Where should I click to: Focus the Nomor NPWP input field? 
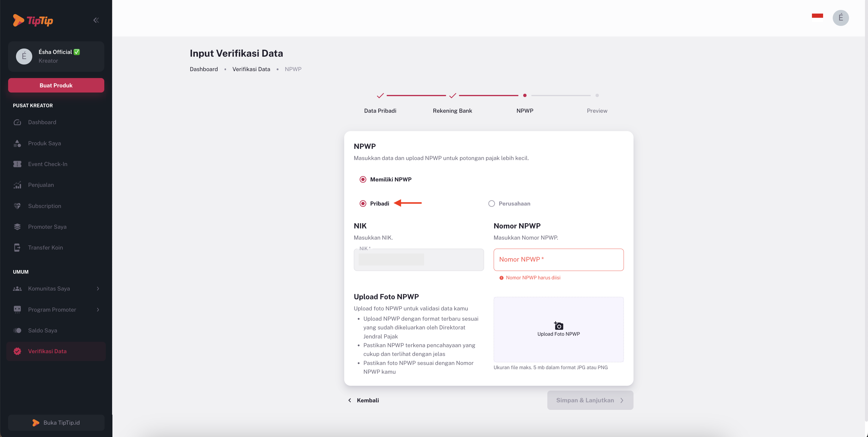(558, 260)
